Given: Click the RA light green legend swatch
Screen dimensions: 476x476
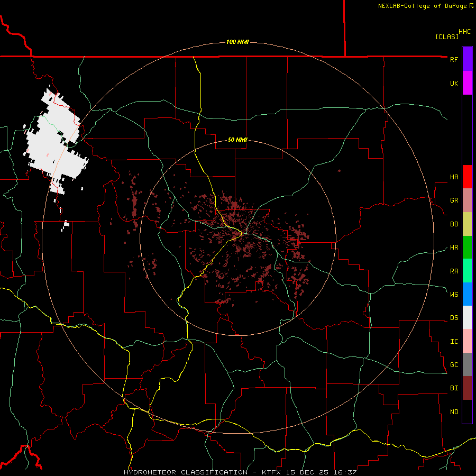Looking at the screenshot, I should point(467,271).
